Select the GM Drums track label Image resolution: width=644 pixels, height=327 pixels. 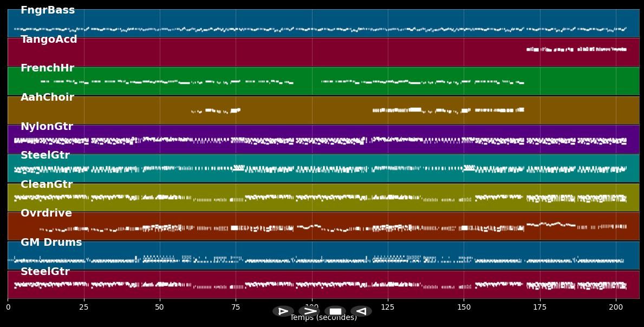pyautogui.click(x=51, y=243)
